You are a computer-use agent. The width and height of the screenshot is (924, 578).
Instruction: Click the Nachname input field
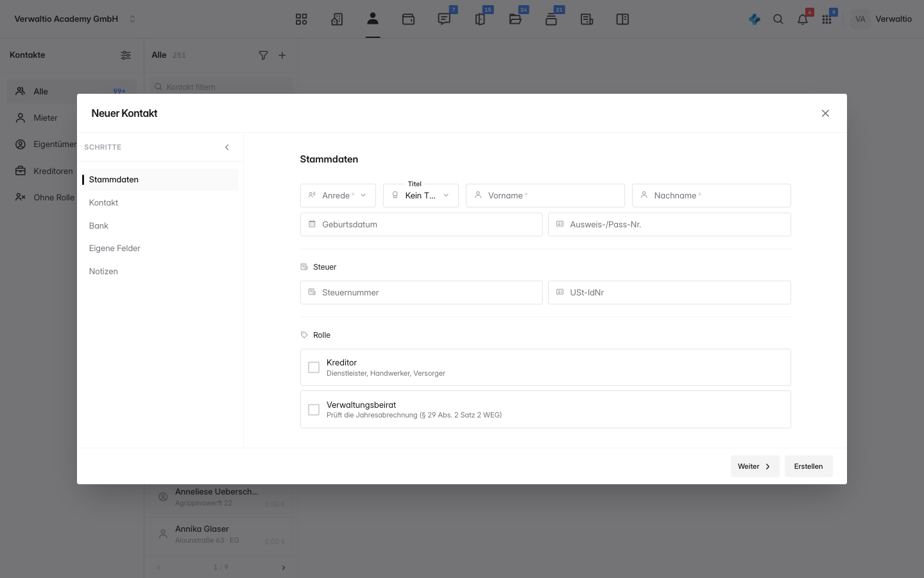pos(712,195)
